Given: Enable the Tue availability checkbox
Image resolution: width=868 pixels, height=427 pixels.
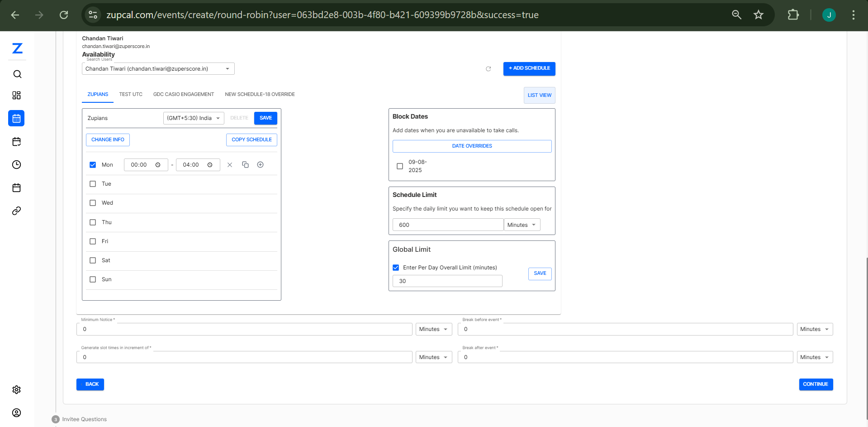Looking at the screenshot, I should (93, 184).
